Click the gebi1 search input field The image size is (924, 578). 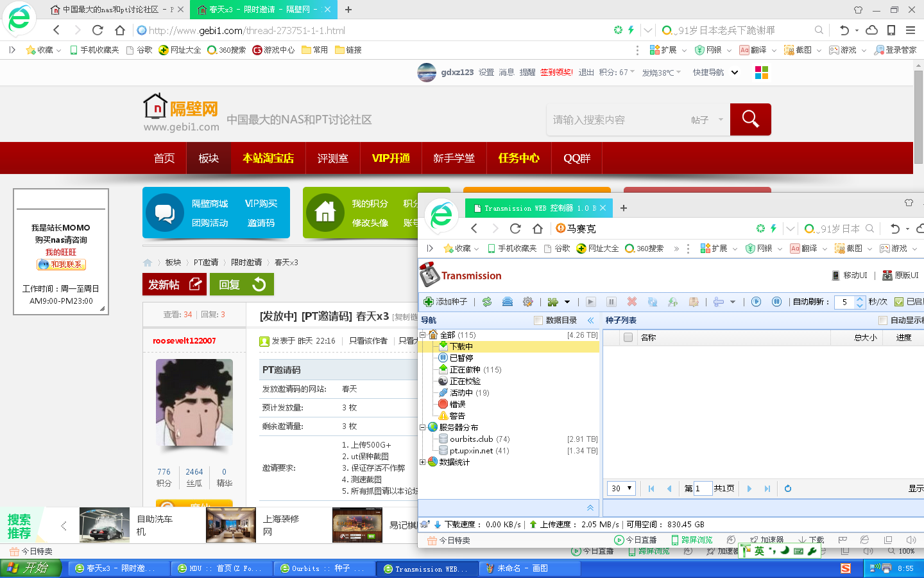pos(616,120)
